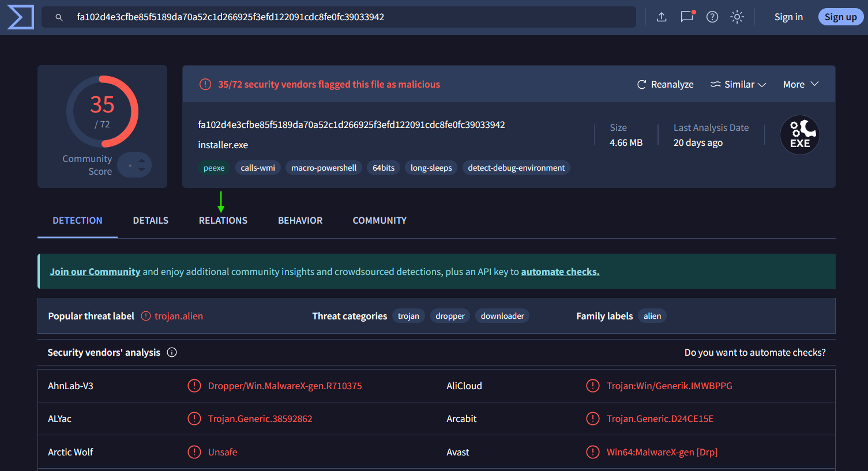868x471 pixels.
Task: Click the dropper threat category chip
Action: [x=450, y=316]
